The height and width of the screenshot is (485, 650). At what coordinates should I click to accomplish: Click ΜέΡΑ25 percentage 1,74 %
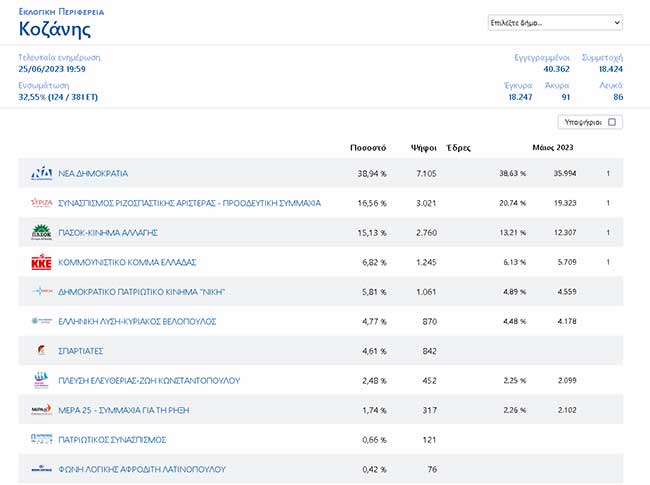[x=374, y=410]
